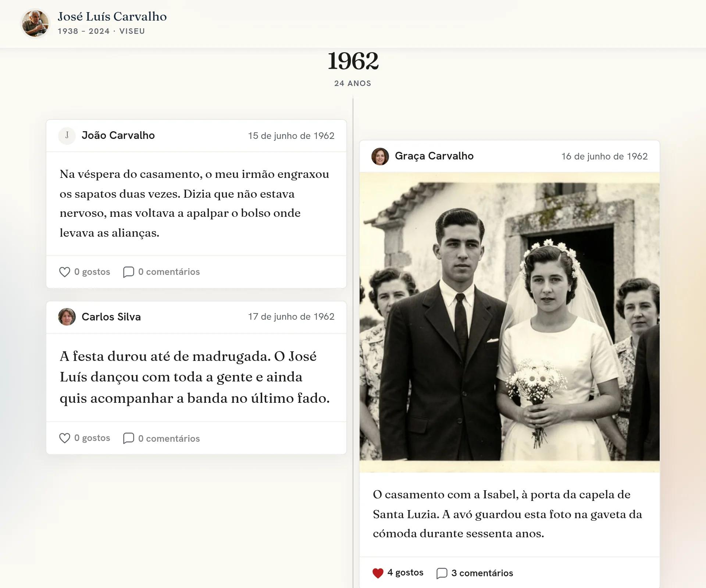The image size is (706, 588).
Task: Click João Carvalho's initial avatar
Action: click(x=67, y=136)
